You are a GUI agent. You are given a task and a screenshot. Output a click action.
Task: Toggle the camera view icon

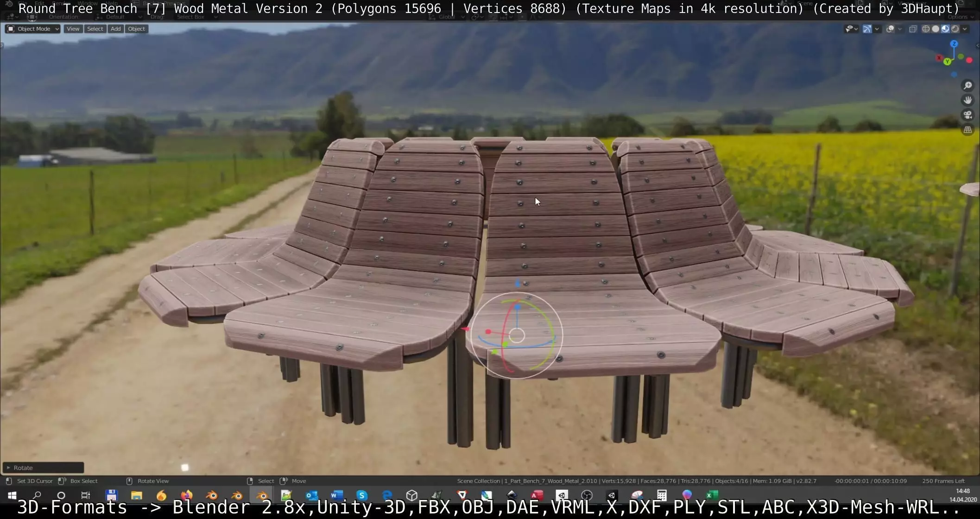[967, 115]
